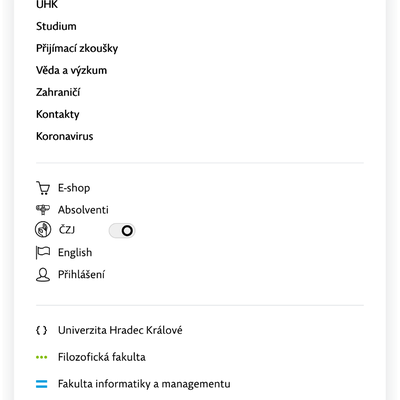Viewport: 400px width, 400px height.
Task: Click the E-shop shopping cart icon
Action: (43, 188)
